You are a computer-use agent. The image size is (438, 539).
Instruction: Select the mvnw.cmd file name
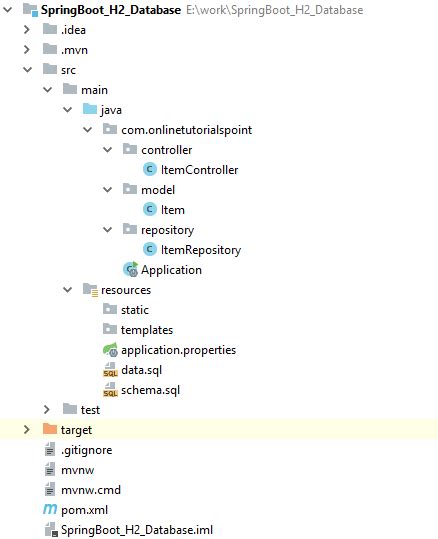tap(91, 490)
